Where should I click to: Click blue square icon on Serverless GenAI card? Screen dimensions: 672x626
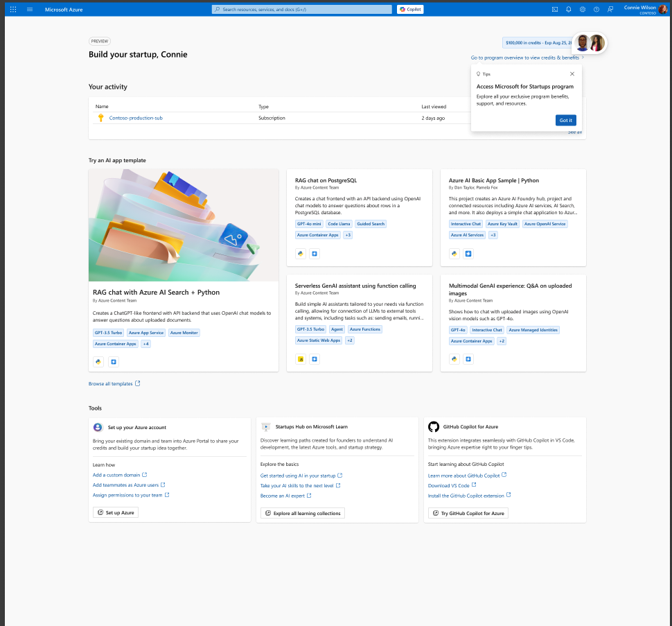(x=315, y=359)
